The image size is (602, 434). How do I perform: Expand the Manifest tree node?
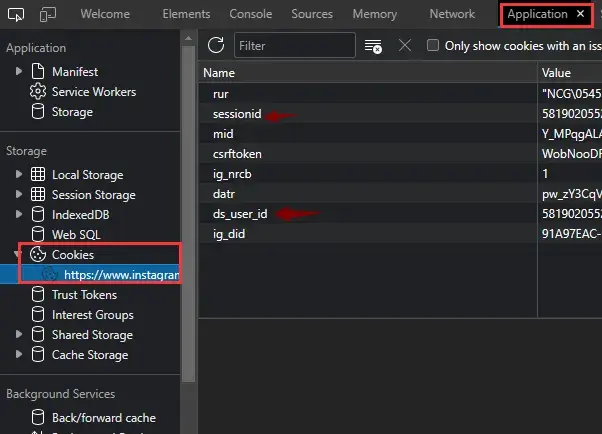[x=18, y=71]
